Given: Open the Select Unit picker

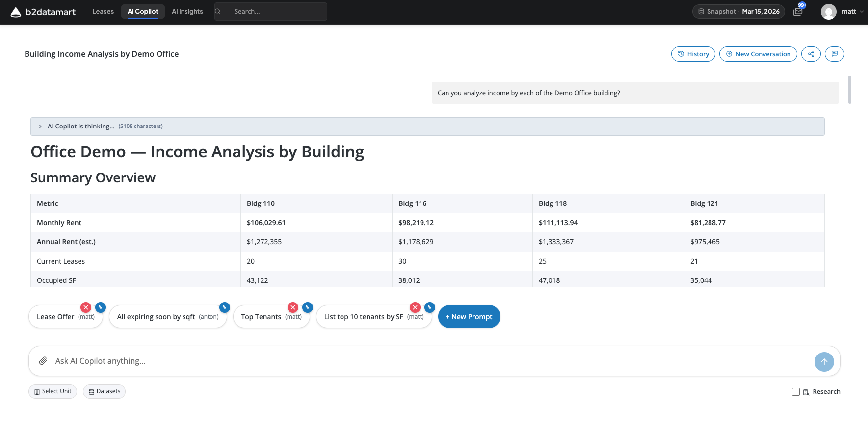Looking at the screenshot, I should point(53,391).
